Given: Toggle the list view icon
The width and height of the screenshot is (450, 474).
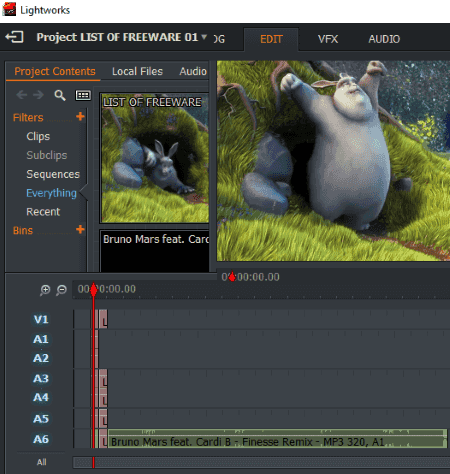Looking at the screenshot, I should point(83,95).
